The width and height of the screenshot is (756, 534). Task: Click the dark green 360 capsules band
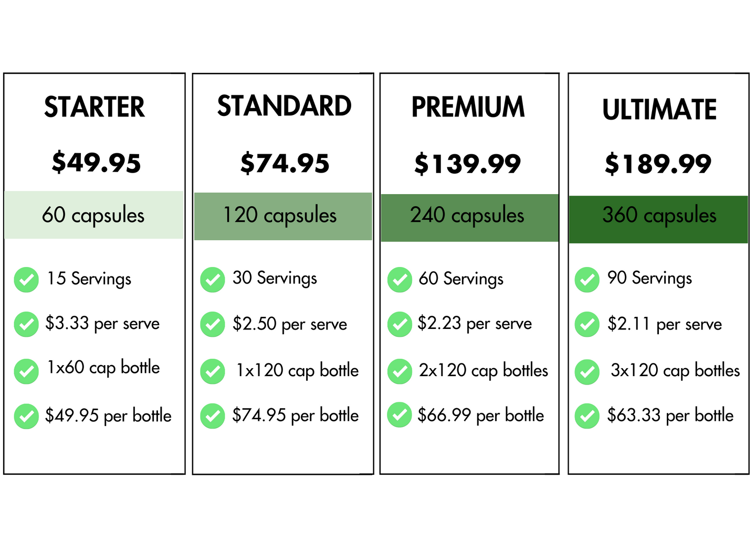coord(659,219)
